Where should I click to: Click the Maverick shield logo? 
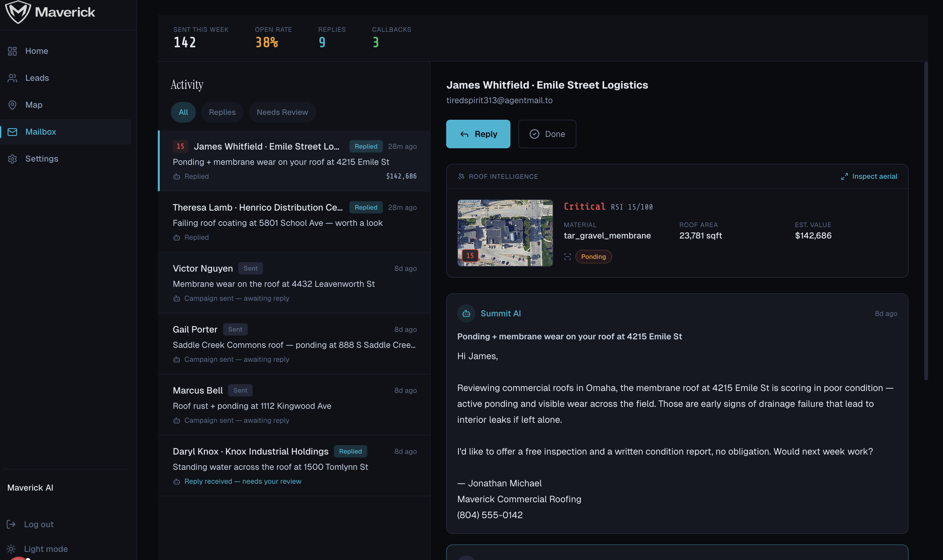click(18, 12)
